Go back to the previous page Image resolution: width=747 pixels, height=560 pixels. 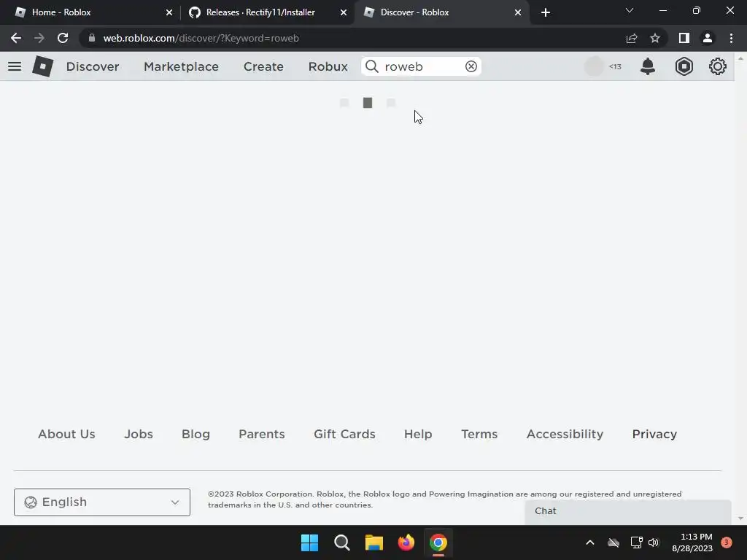coord(16,38)
